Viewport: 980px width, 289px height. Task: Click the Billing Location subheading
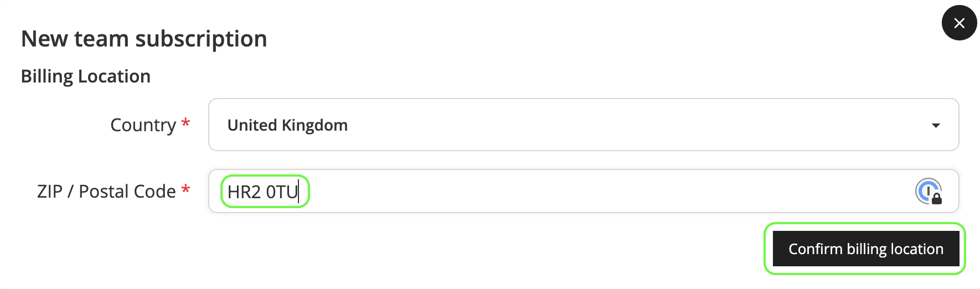pos(86,76)
